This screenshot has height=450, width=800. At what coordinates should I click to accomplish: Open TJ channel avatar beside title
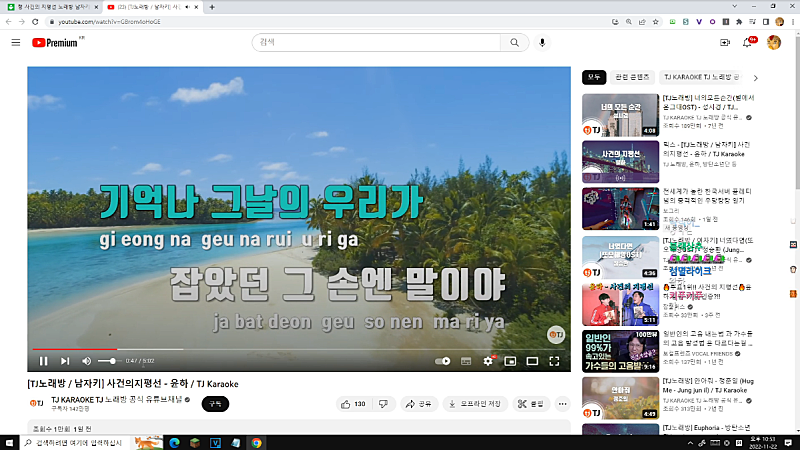37,404
